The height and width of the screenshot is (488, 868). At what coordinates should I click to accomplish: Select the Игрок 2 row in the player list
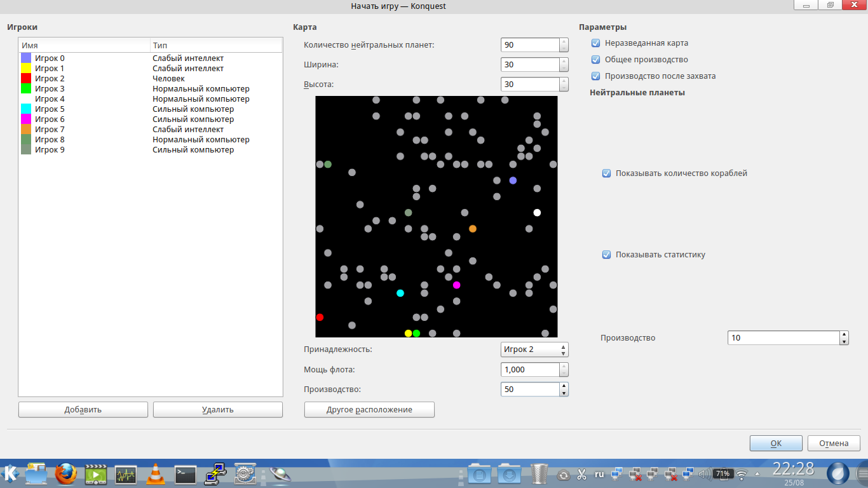[x=151, y=78]
